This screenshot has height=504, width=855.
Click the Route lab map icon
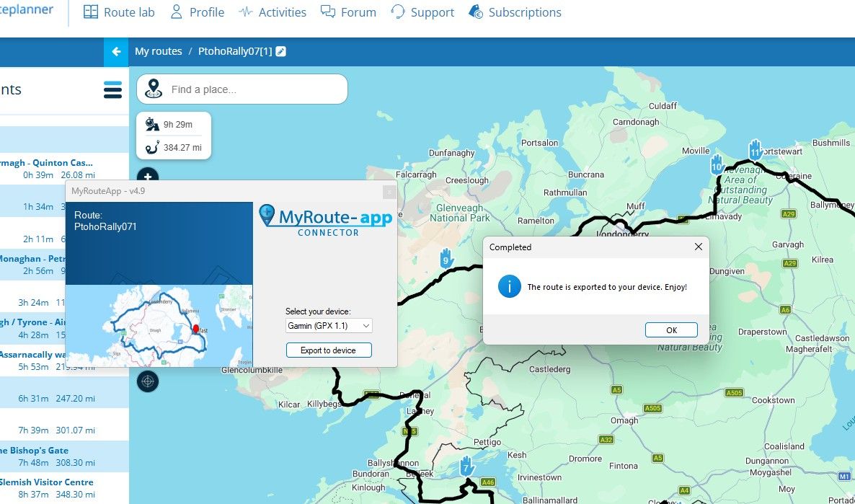tap(91, 12)
